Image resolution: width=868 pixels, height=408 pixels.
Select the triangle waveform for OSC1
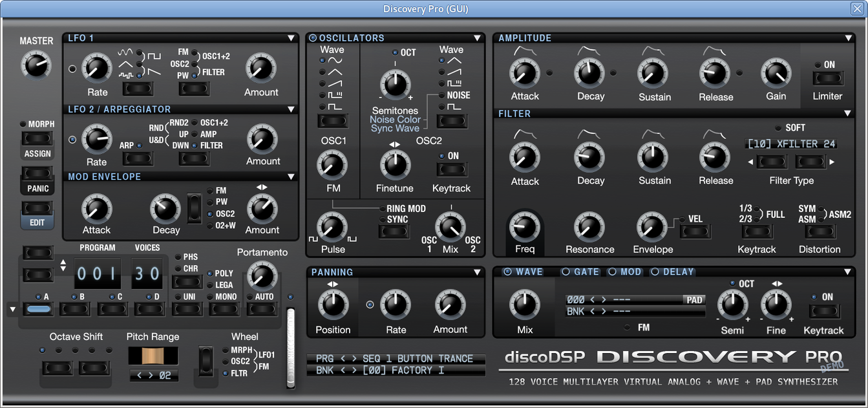(x=335, y=72)
